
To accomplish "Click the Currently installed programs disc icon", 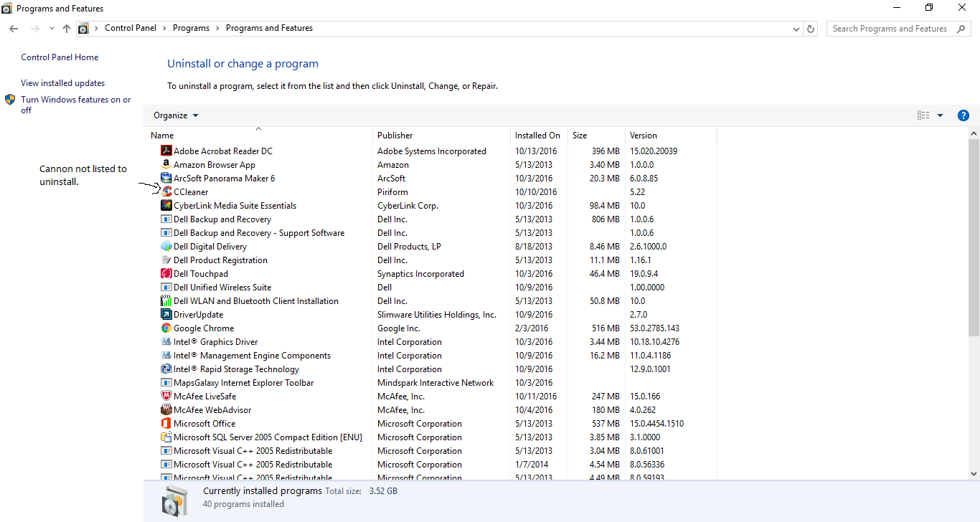I will click(175, 500).
